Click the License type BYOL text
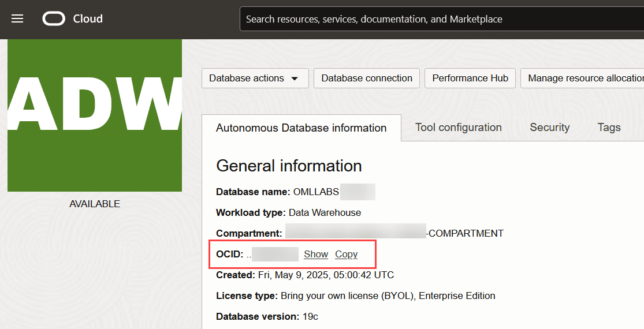644x329 pixels. click(x=388, y=296)
